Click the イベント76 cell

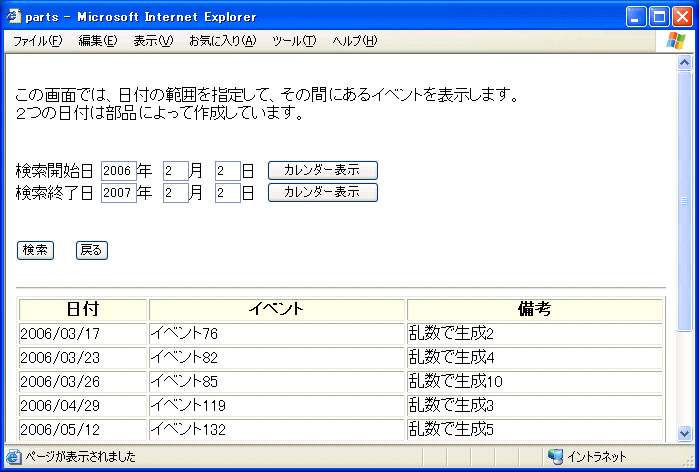click(276, 334)
